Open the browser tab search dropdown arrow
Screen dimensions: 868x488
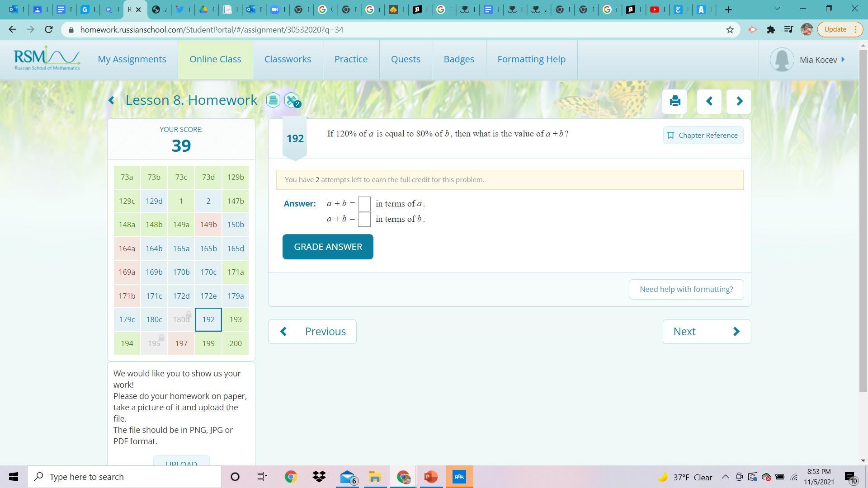point(777,9)
